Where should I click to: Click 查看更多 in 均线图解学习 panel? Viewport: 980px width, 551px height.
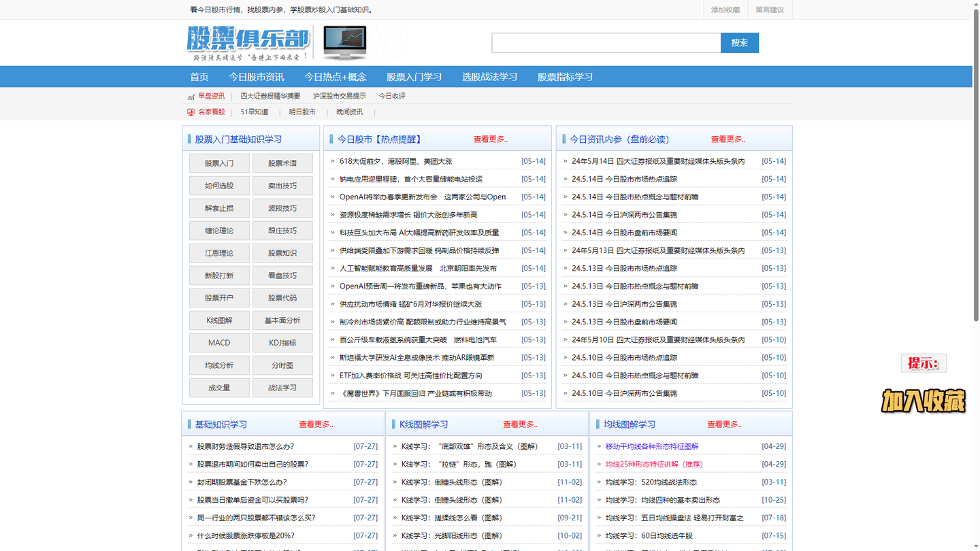(x=724, y=424)
